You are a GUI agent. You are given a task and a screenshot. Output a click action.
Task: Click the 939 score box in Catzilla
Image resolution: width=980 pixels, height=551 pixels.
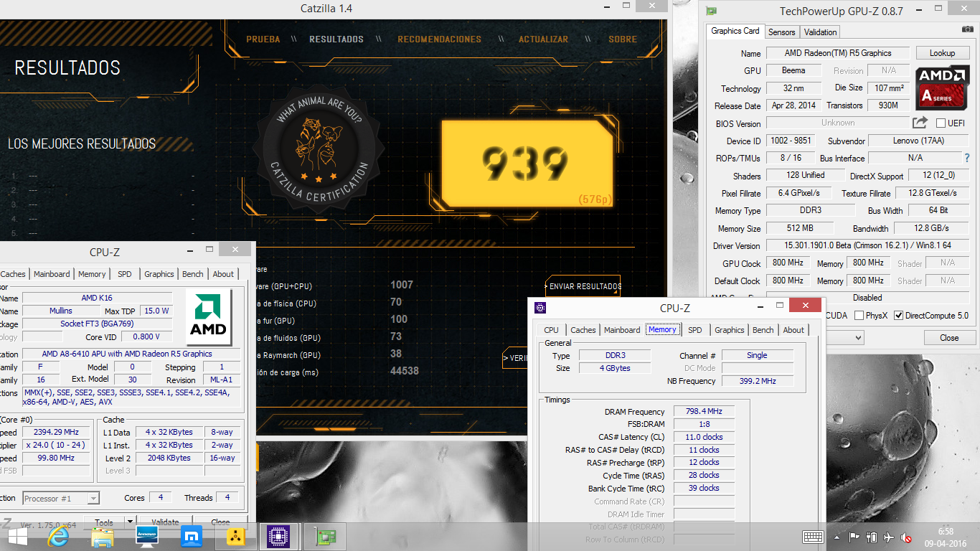click(527, 163)
